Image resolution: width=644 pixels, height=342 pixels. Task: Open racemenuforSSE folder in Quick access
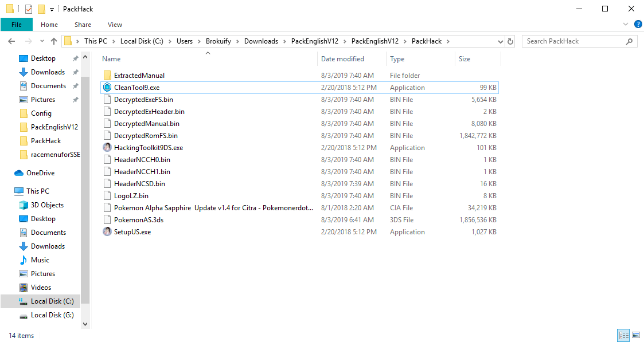tap(50, 155)
